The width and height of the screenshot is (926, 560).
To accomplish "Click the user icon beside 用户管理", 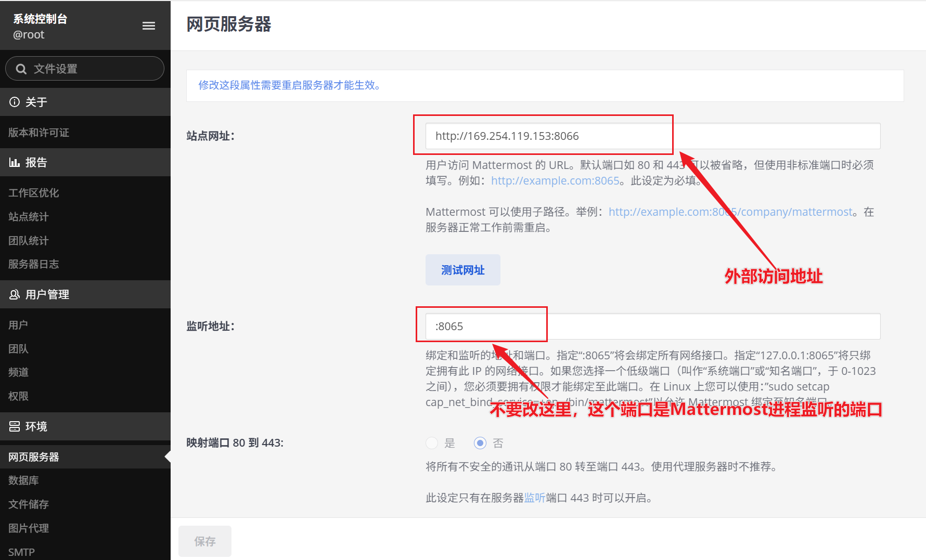I will [15, 294].
